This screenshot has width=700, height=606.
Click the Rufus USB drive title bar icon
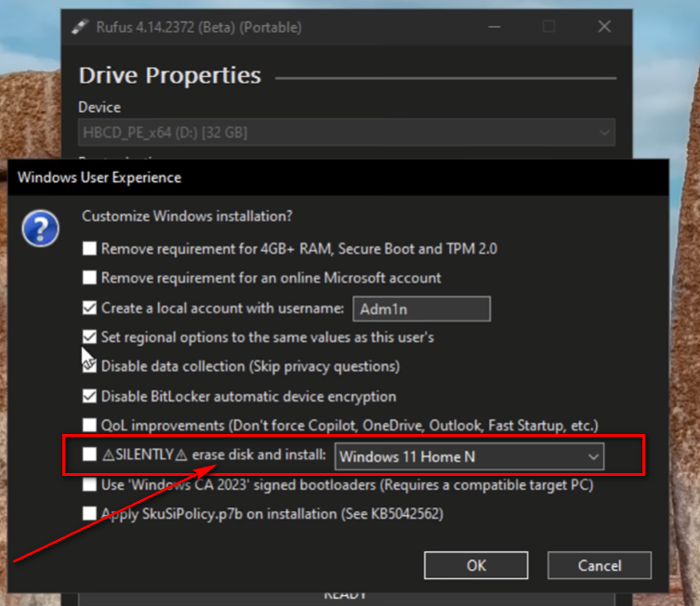[80, 27]
